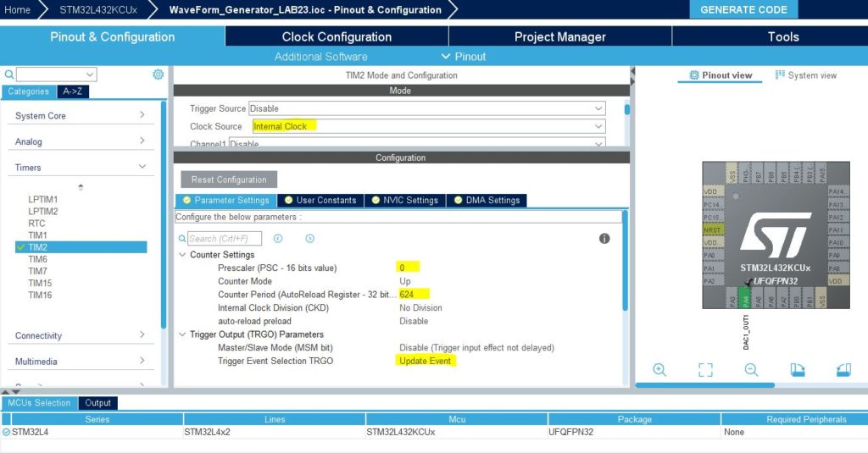Rotate the chip view counter-clockwise
Viewport: 868px width, 453px height.
[843, 369]
